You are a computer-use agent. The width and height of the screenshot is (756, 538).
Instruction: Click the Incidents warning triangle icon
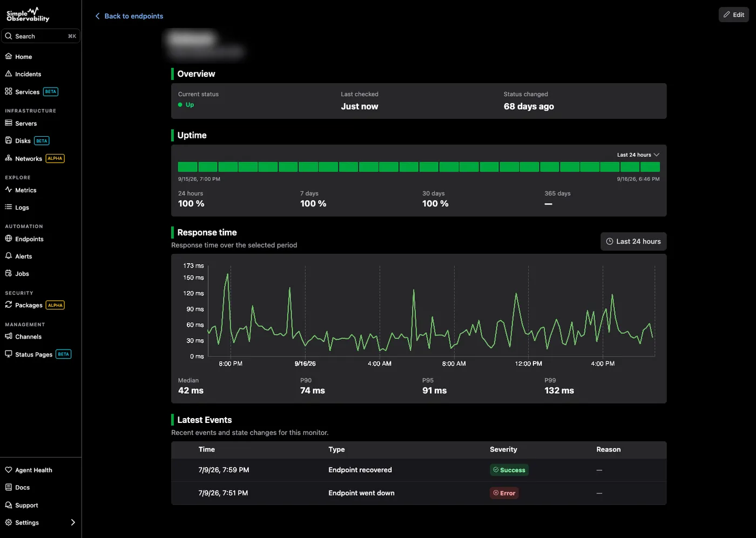pos(9,73)
